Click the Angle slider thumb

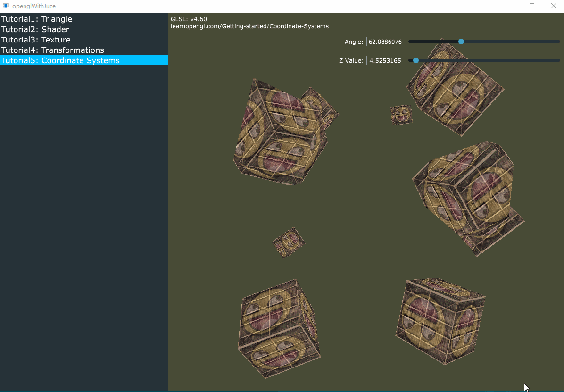click(x=461, y=42)
